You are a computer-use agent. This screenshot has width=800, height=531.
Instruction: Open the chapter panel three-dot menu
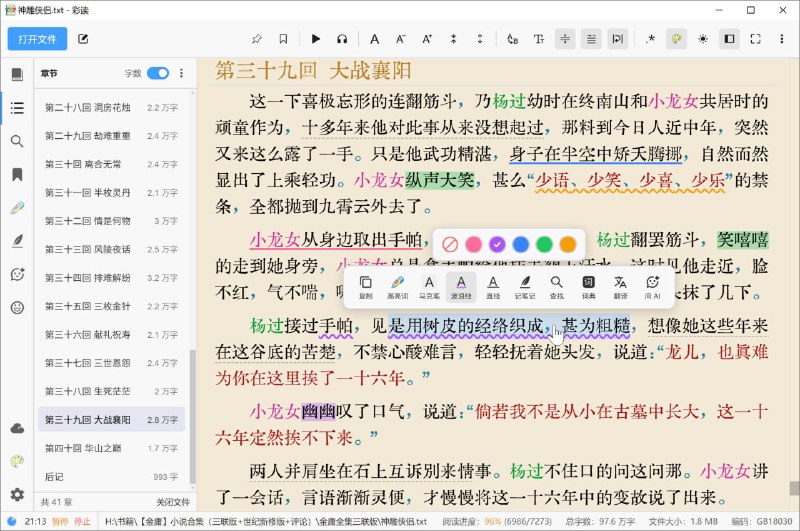182,73
